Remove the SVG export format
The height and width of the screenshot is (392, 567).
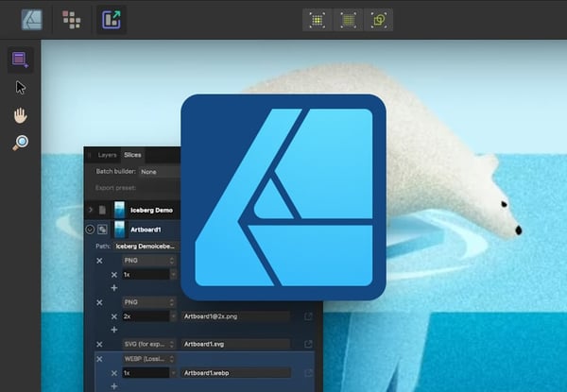click(99, 345)
